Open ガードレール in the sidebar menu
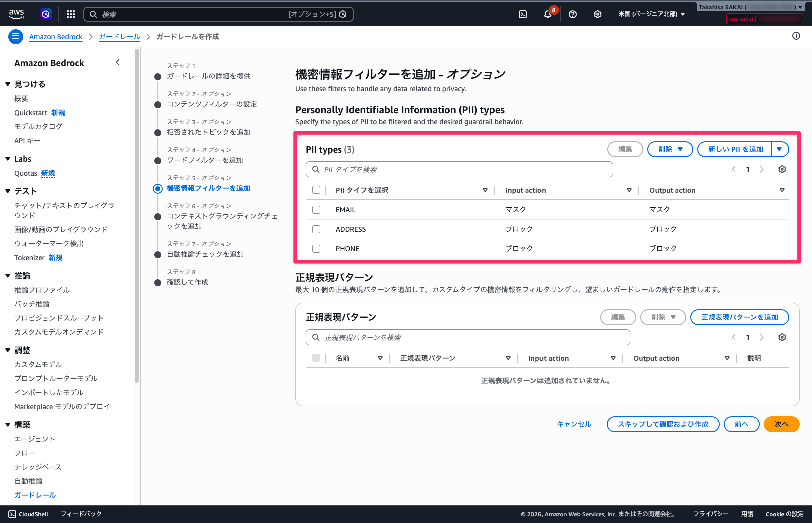812x523 pixels. [x=35, y=495]
